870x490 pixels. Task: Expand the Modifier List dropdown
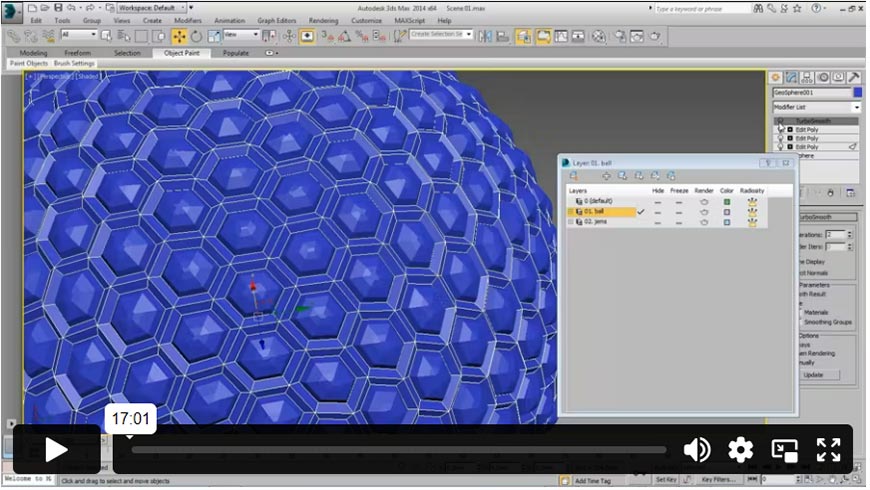(x=856, y=107)
